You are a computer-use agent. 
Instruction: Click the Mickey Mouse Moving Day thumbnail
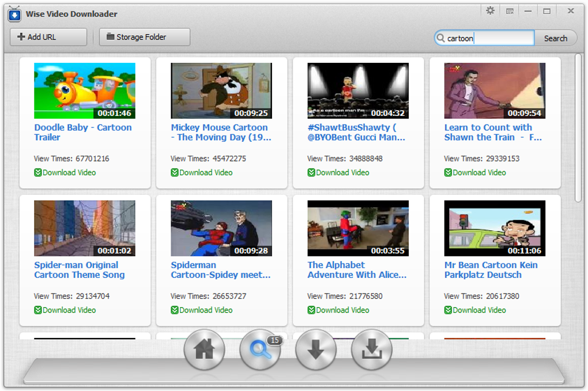(x=221, y=91)
